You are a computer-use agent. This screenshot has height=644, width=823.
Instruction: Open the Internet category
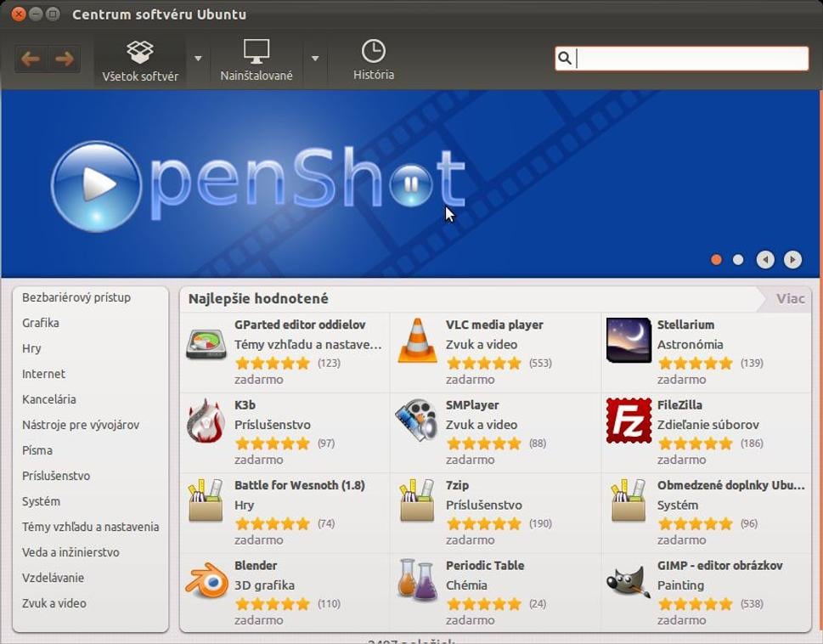coord(43,374)
